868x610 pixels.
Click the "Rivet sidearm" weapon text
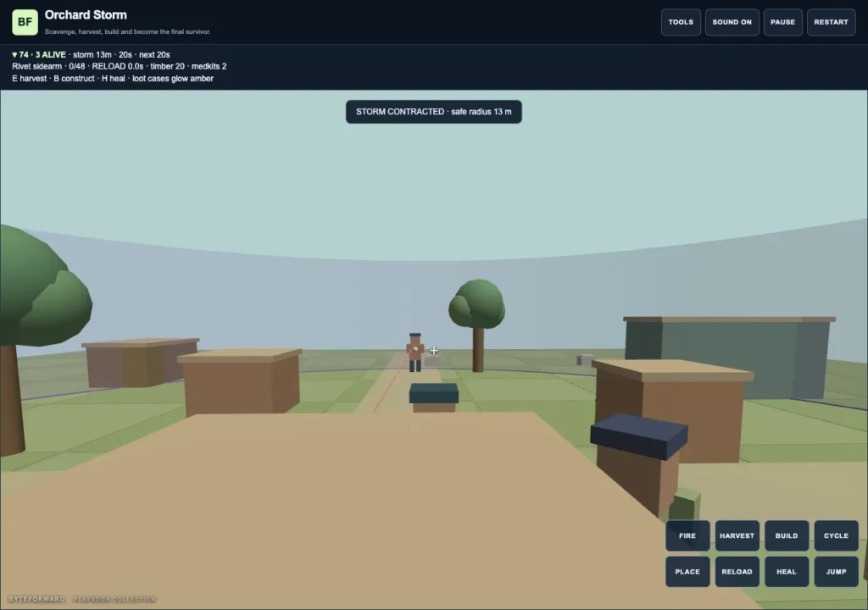pyautogui.click(x=37, y=66)
